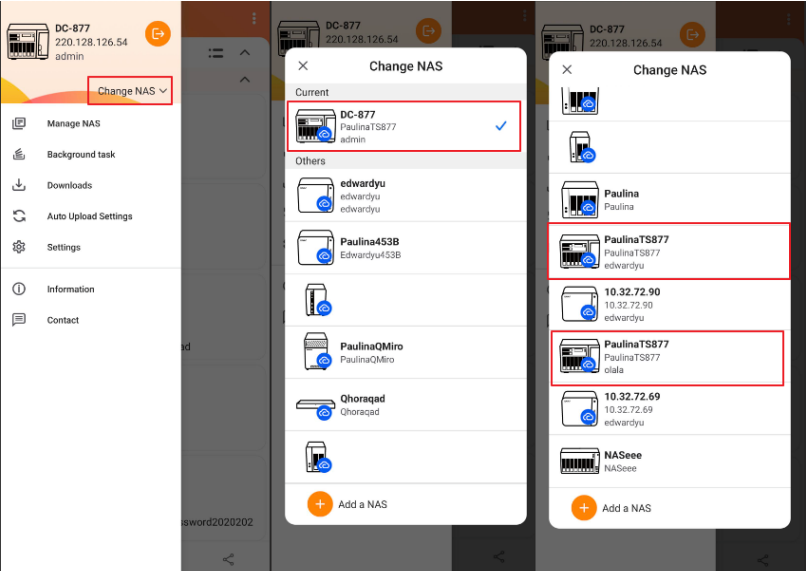
Task: Select edwardyu NAS from Others list
Action: (404, 196)
